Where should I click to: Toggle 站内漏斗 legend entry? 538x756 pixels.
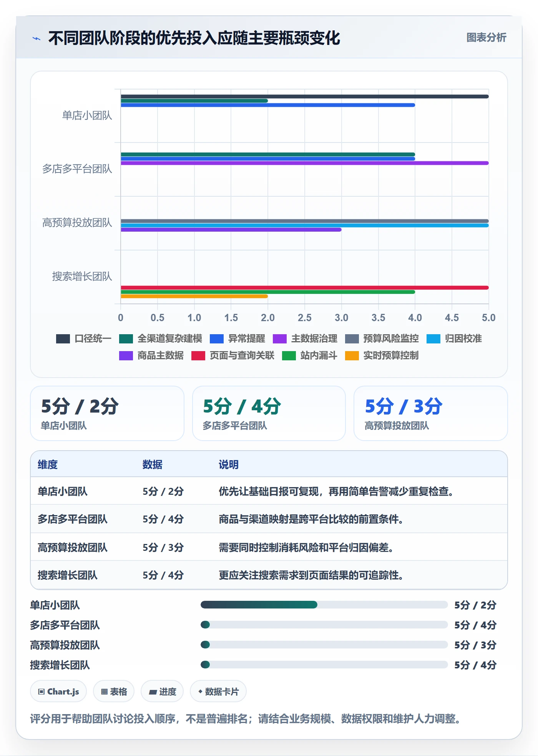coord(310,355)
